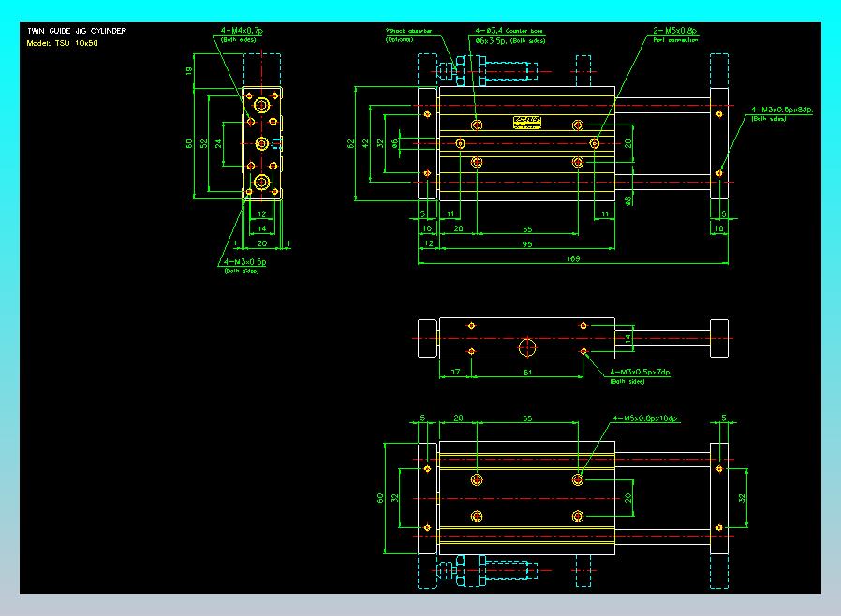The width and height of the screenshot is (841, 616).
Task: Select the '62' height dimension
Action: (351, 143)
